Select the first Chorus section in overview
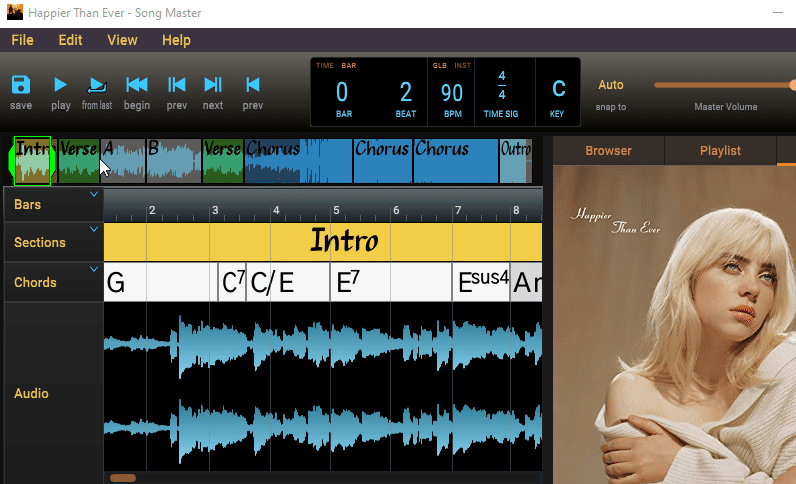The height and width of the screenshot is (484, 796). pos(298,161)
